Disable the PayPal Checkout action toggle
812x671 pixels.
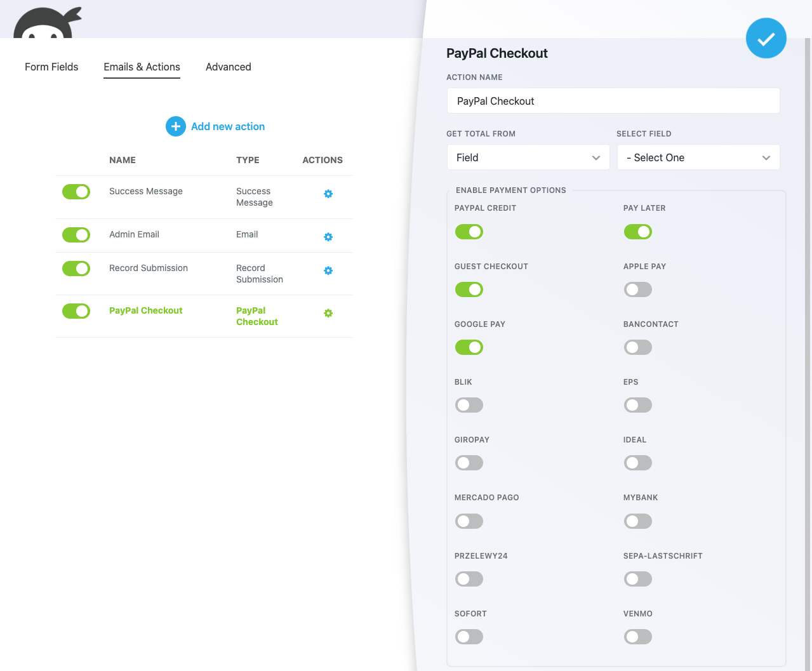click(76, 311)
